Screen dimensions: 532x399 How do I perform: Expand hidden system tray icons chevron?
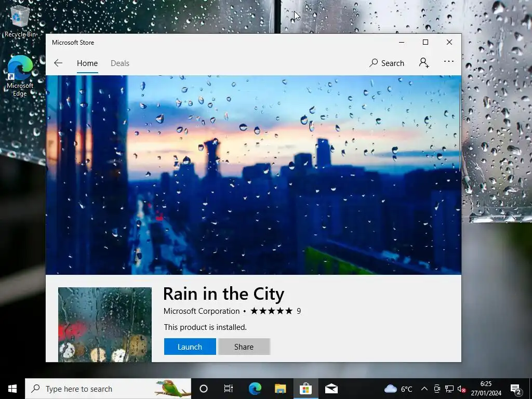click(424, 389)
